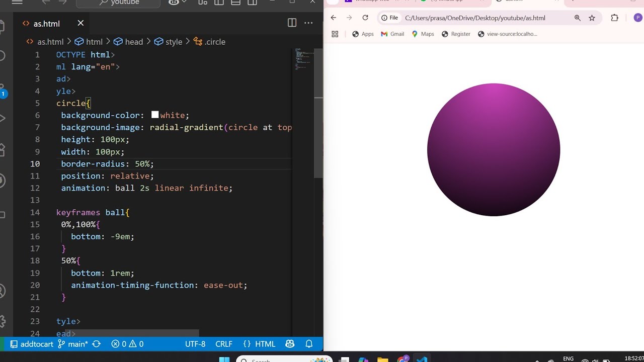Open the Gmail bookmark
Viewport: 644px width, 362px height.
click(392, 34)
